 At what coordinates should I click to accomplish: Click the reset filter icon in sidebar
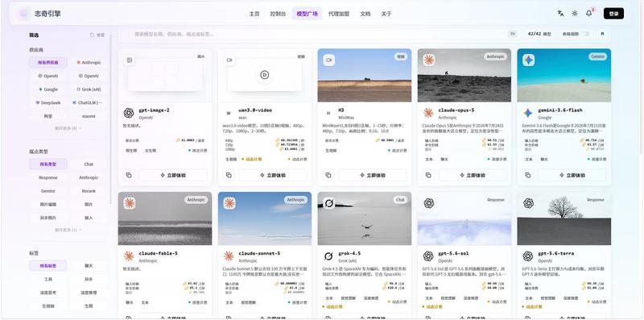coord(92,35)
